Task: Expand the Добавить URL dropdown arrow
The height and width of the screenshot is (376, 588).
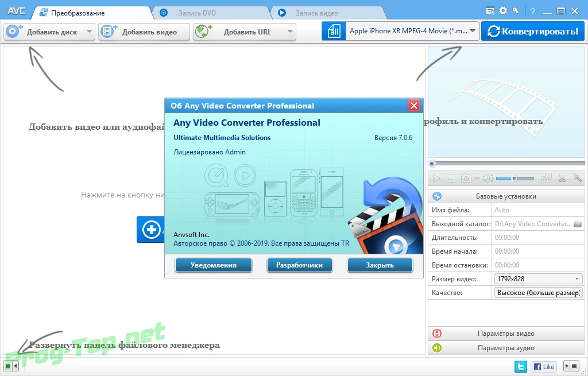Action: click(290, 32)
